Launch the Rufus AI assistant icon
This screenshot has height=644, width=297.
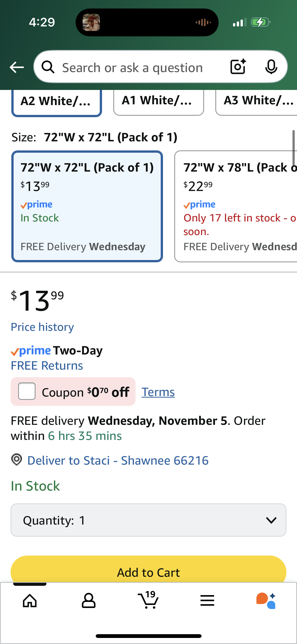pos(267,601)
